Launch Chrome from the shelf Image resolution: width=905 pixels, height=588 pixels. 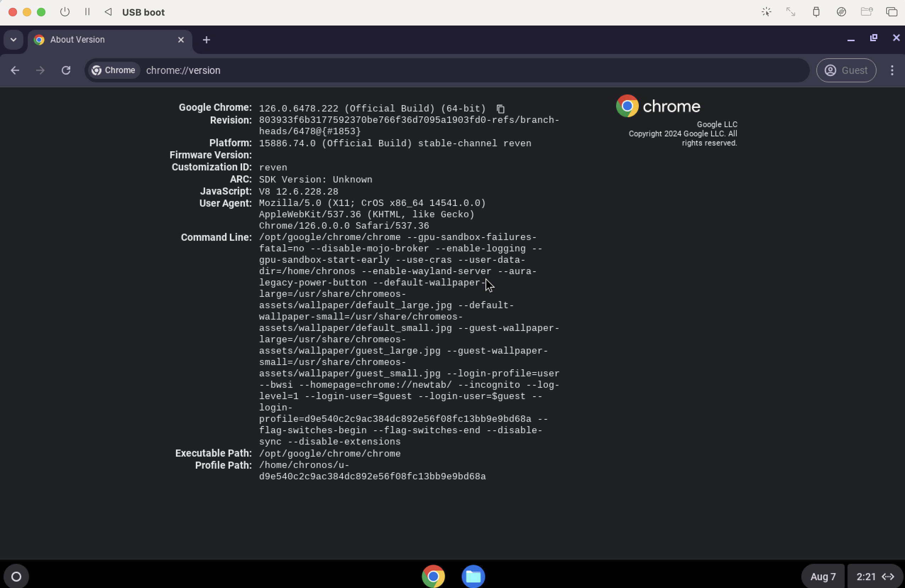[x=433, y=576]
